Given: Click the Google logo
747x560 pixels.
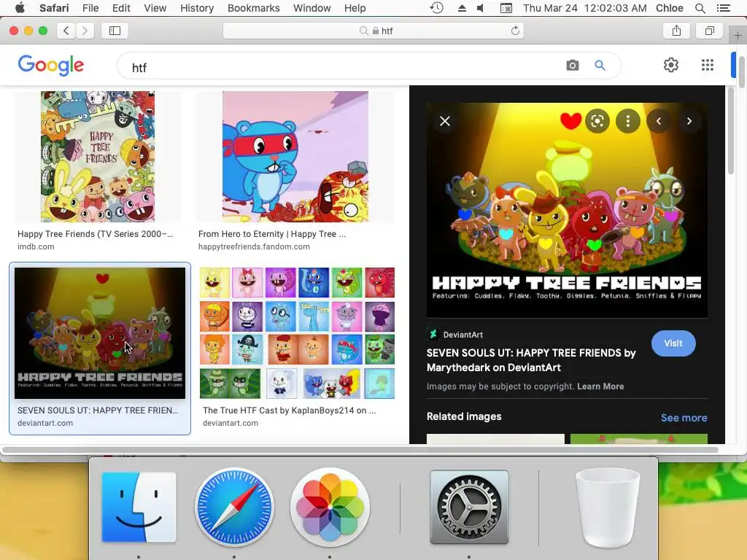Looking at the screenshot, I should tap(51, 65).
